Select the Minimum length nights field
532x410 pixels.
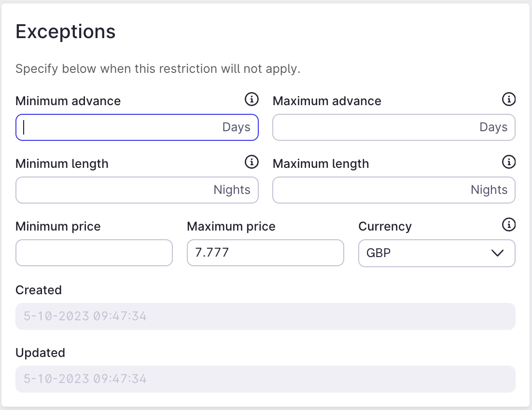pyautogui.click(x=137, y=190)
